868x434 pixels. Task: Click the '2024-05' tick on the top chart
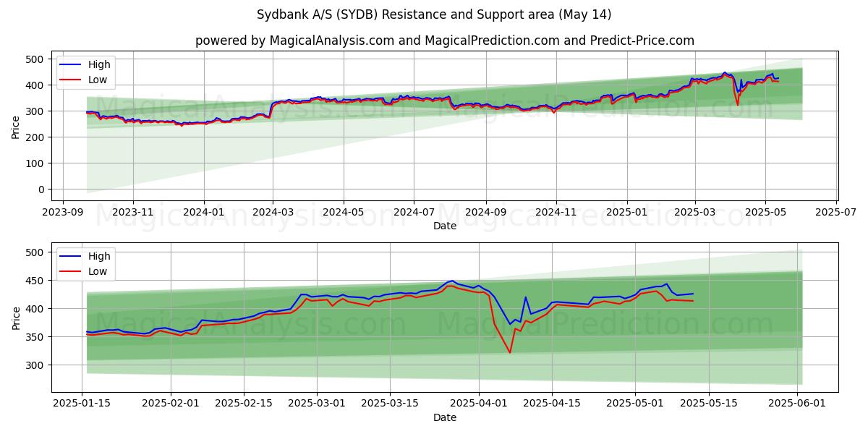(x=343, y=211)
